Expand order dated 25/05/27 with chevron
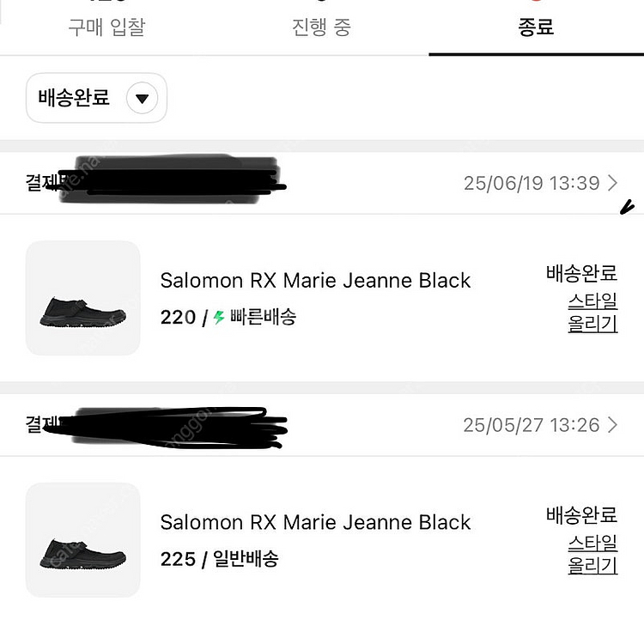Viewport: 644px width, 644px height. [612, 425]
